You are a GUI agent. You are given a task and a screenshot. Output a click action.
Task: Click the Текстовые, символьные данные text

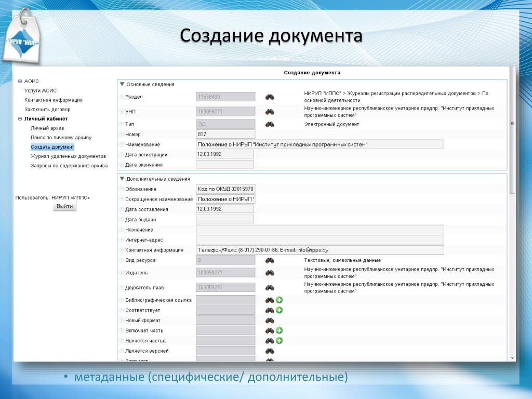point(342,260)
